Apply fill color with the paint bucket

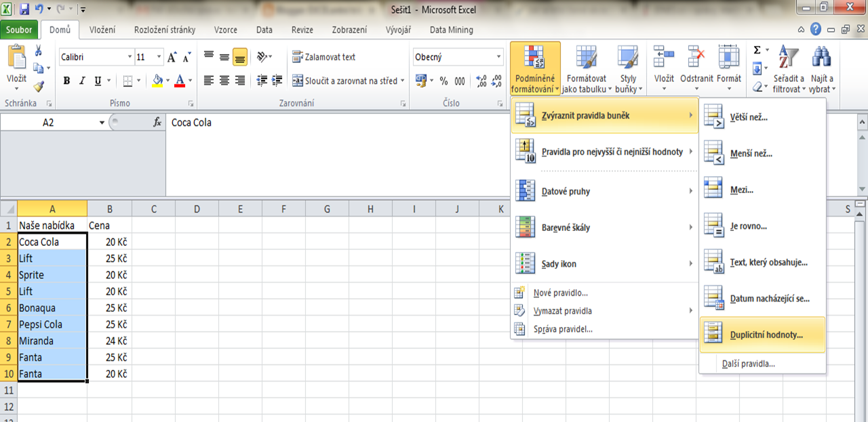coord(158,81)
